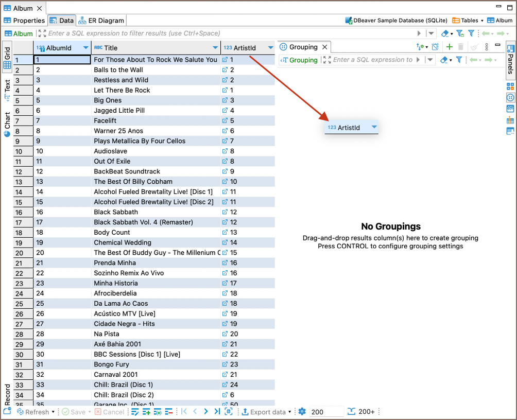
Task: Open the Properties tab
Action: pyautogui.click(x=24, y=21)
